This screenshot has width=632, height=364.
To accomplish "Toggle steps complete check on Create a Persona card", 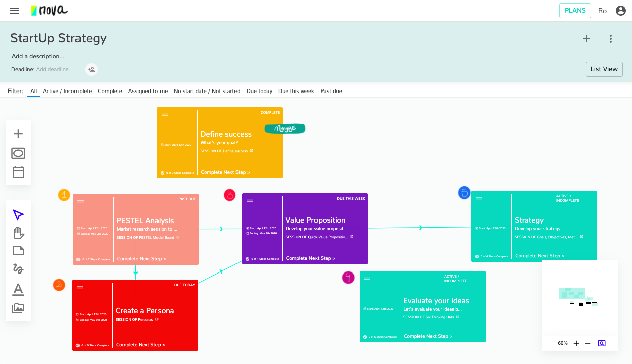I will [x=78, y=345].
